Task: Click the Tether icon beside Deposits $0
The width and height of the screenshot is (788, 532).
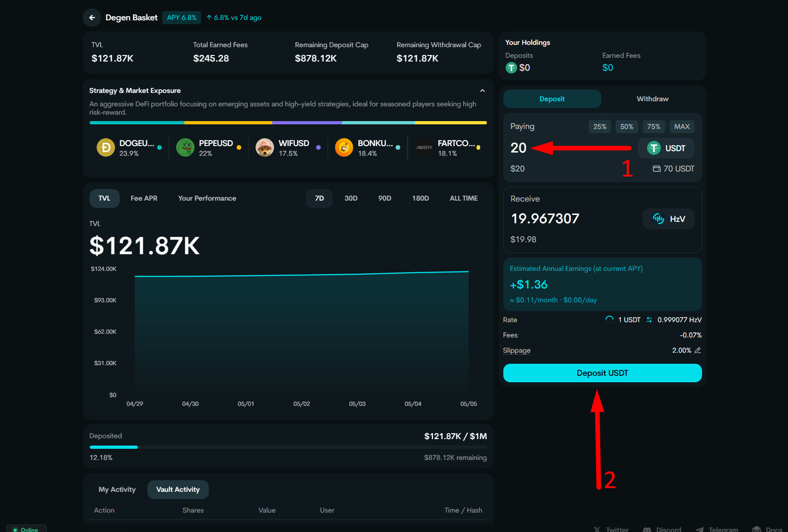Action: pos(511,68)
